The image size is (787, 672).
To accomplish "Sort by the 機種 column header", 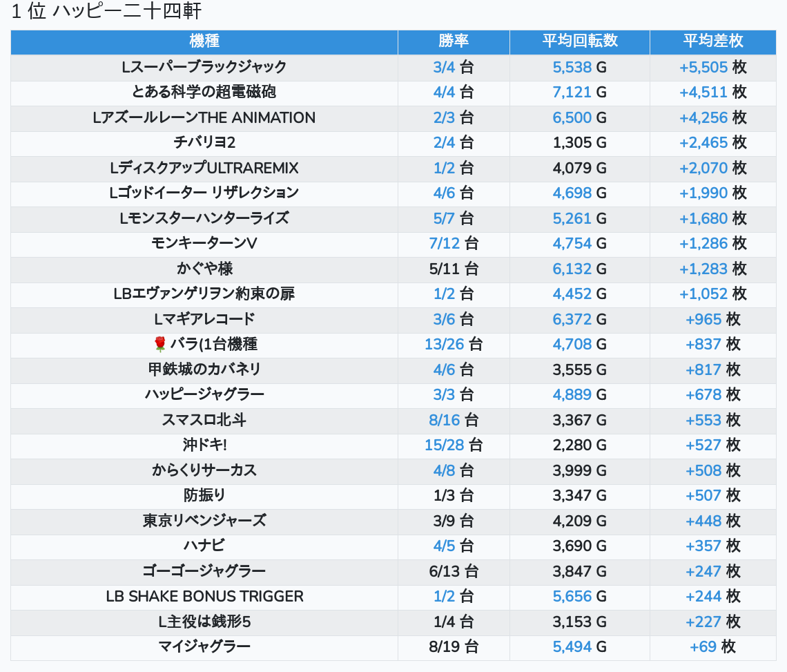I will tap(204, 41).
